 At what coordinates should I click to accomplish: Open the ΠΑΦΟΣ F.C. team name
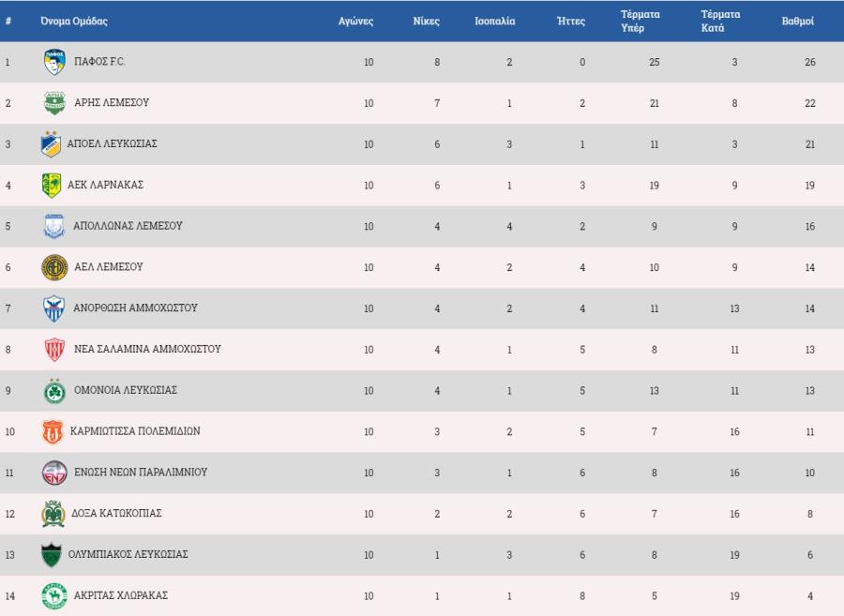[99, 61]
